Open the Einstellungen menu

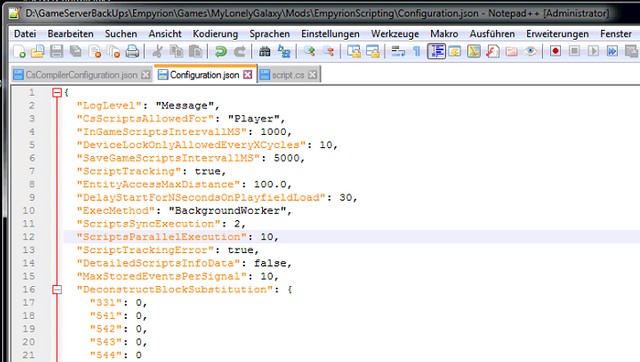pos(330,34)
